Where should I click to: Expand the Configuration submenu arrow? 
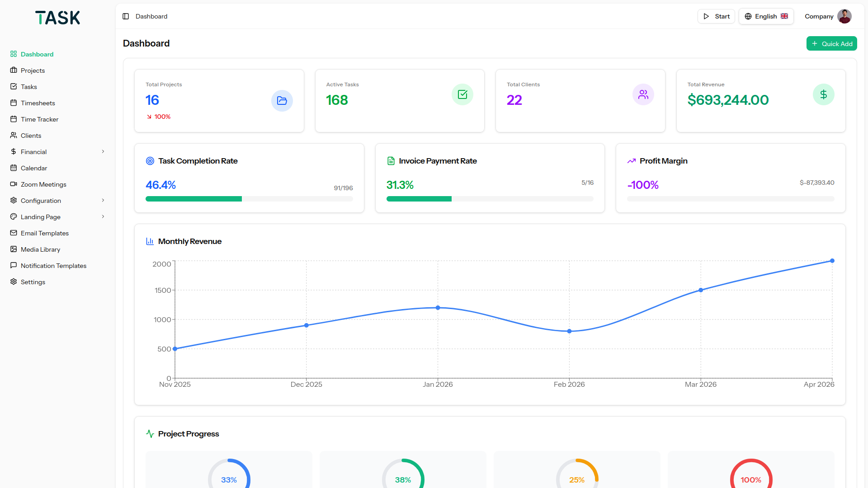coord(103,201)
